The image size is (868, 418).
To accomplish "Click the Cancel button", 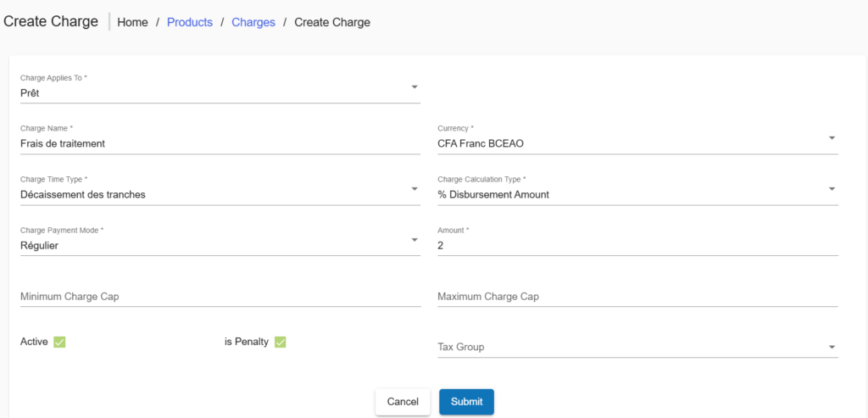I will [x=403, y=401].
